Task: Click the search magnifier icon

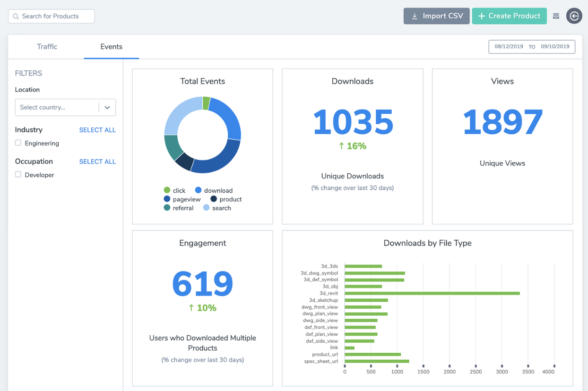Action: coord(16,17)
